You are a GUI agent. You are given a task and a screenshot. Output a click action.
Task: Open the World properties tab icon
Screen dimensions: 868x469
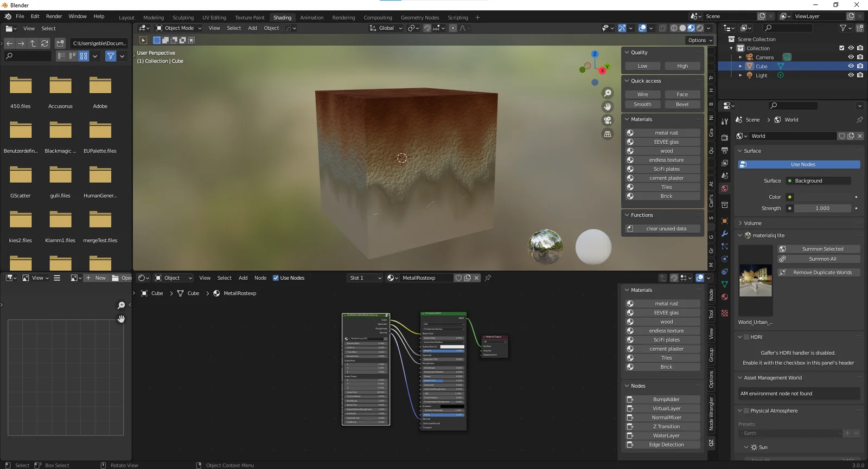pos(725,189)
